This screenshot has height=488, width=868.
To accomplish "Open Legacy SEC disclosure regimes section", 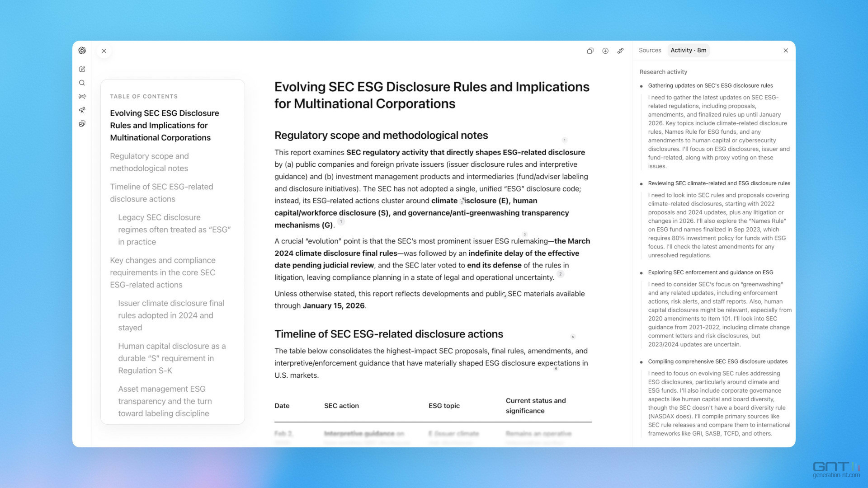I will [174, 230].
